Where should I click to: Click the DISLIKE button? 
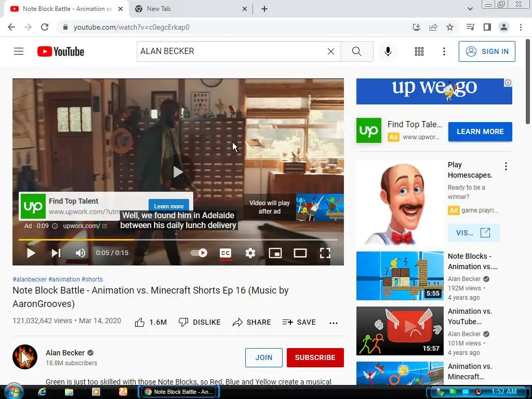199,322
